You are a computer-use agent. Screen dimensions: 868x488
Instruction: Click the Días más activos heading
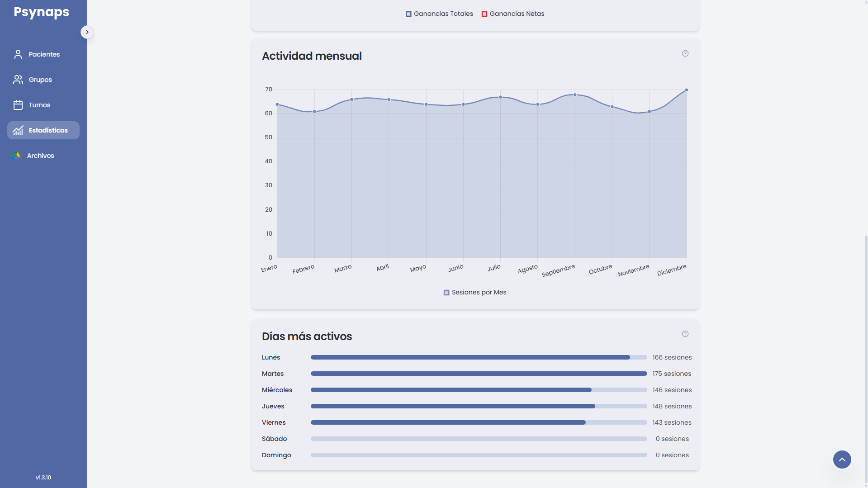(x=307, y=336)
